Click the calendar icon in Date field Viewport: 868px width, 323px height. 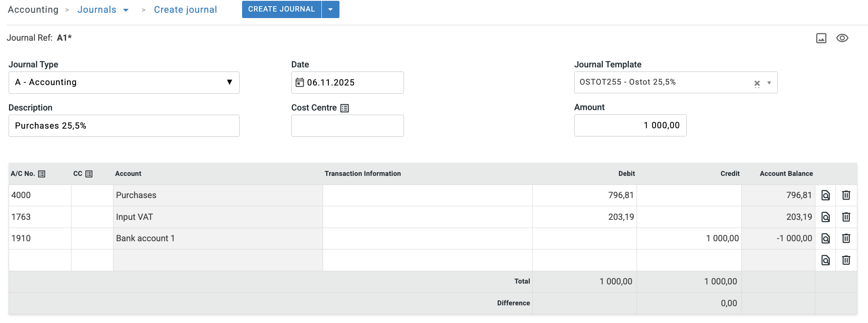pyautogui.click(x=300, y=83)
